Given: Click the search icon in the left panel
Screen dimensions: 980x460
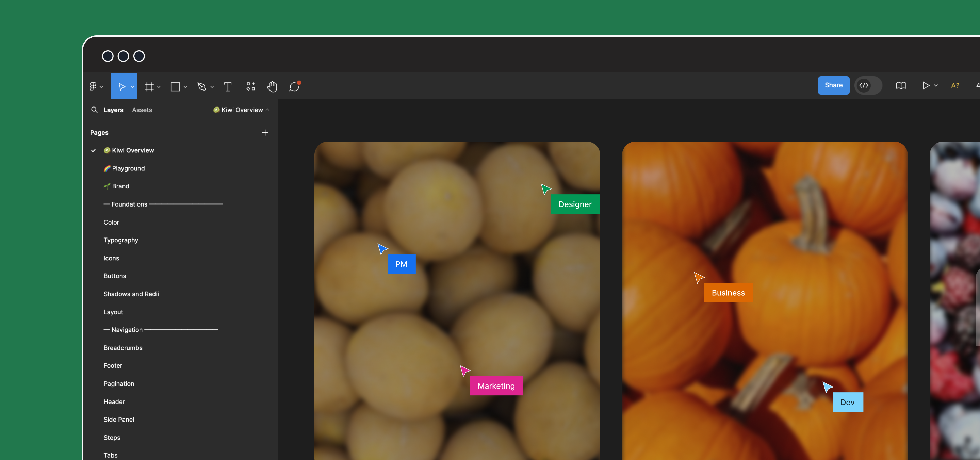Looking at the screenshot, I should [x=94, y=110].
